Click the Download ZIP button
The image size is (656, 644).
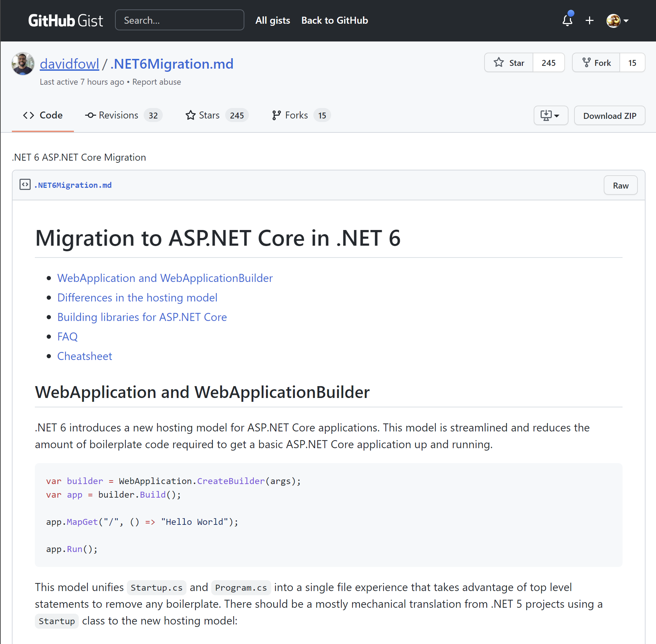coord(610,115)
